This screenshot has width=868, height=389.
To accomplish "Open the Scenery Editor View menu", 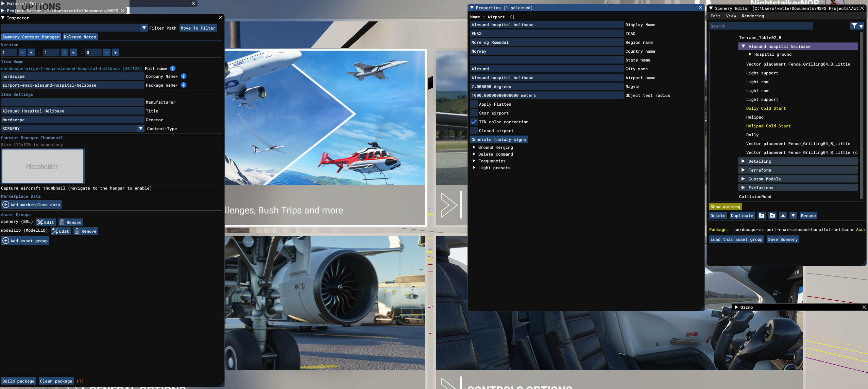I will pyautogui.click(x=731, y=16).
